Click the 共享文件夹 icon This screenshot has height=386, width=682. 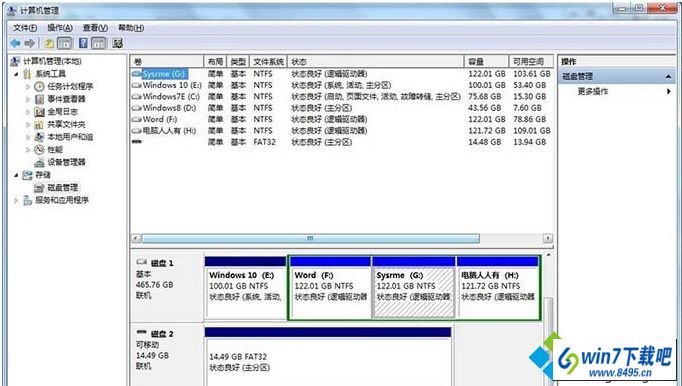(40, 124)
